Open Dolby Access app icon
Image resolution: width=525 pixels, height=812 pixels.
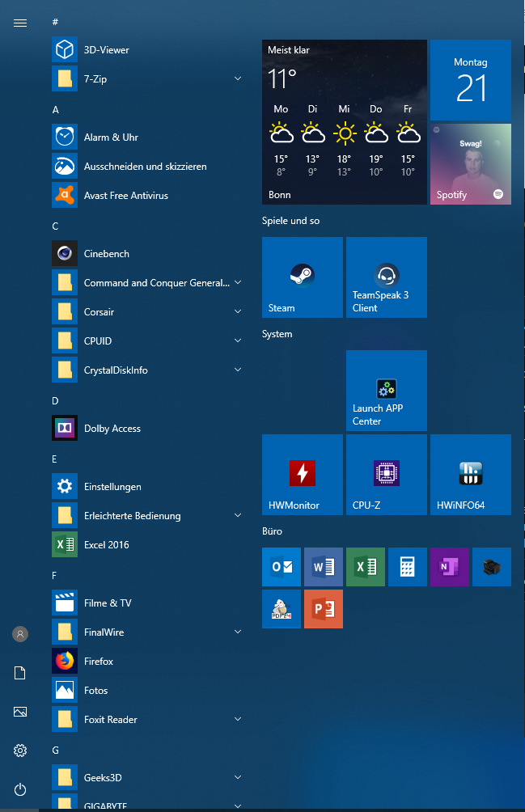pos(65,429)
